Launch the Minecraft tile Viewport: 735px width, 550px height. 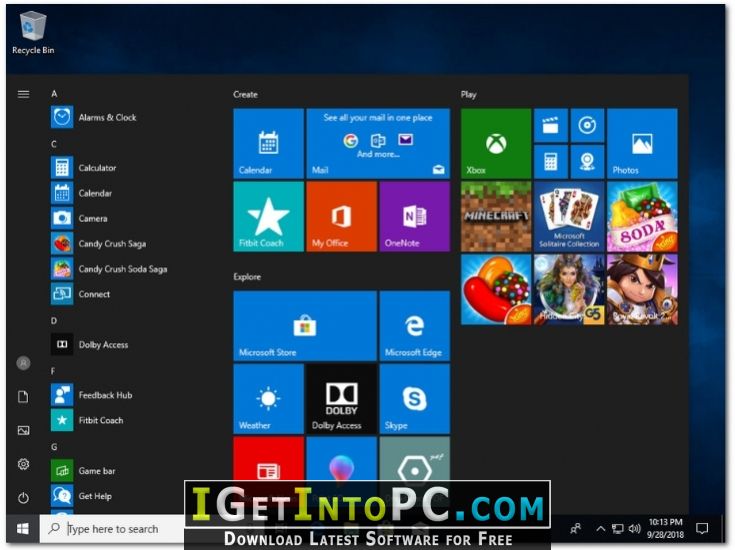pyautogui.click(x=496, y=217)
